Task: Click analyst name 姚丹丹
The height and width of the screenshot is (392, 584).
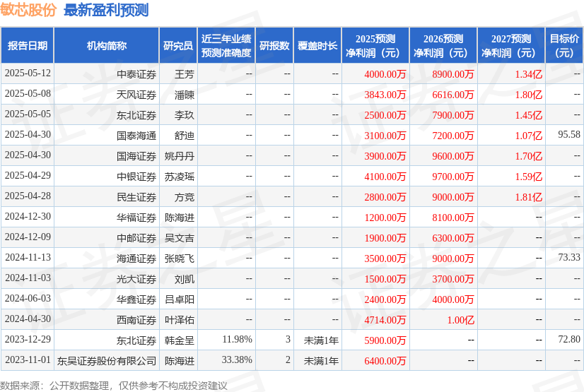Action: pos(180,156)
